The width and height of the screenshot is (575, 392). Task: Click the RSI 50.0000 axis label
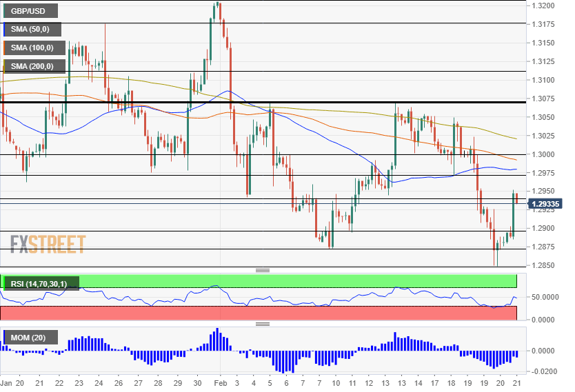point(545,297)
